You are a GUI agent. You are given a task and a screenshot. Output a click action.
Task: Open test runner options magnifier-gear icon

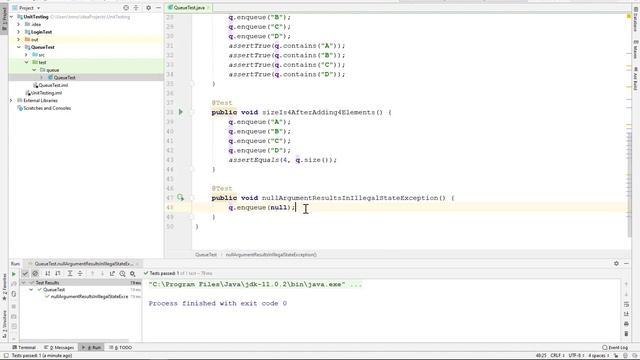pyautogui.click(x=133, y=273)
